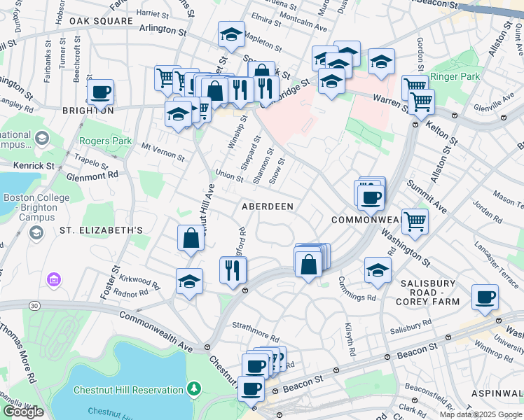The height and width of the screenshot is (420, 524).
Task: Click the Map data ©2025 Google attribution
Action: tap(481, 414)
